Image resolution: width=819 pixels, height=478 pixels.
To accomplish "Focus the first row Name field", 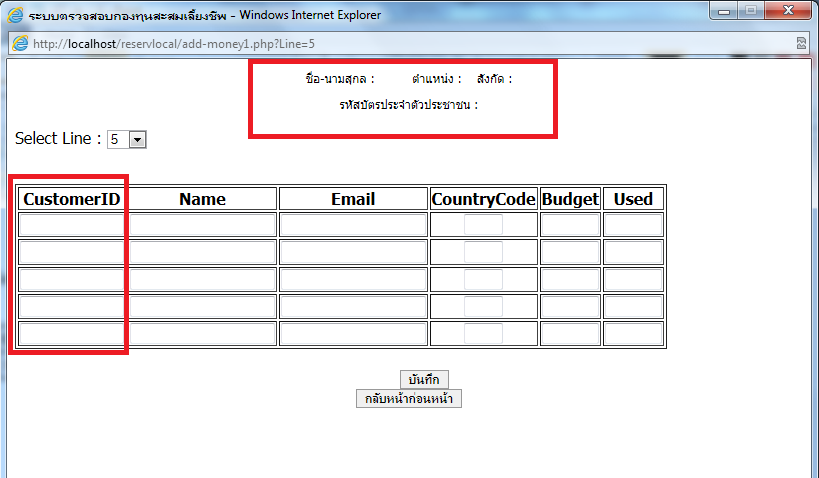I will click(202, 225).
